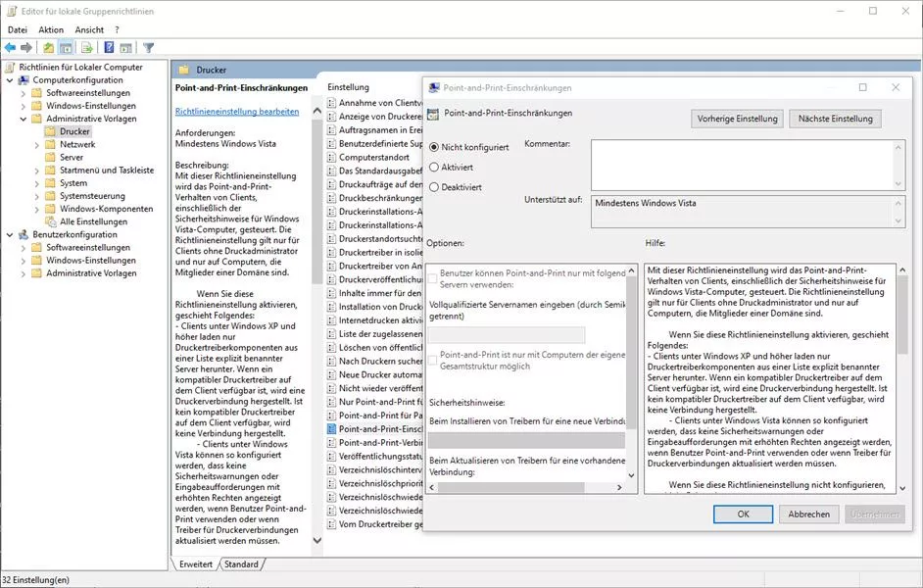Click the Up one level folder icon
The image size is (923, 588).
coord(48,47)
